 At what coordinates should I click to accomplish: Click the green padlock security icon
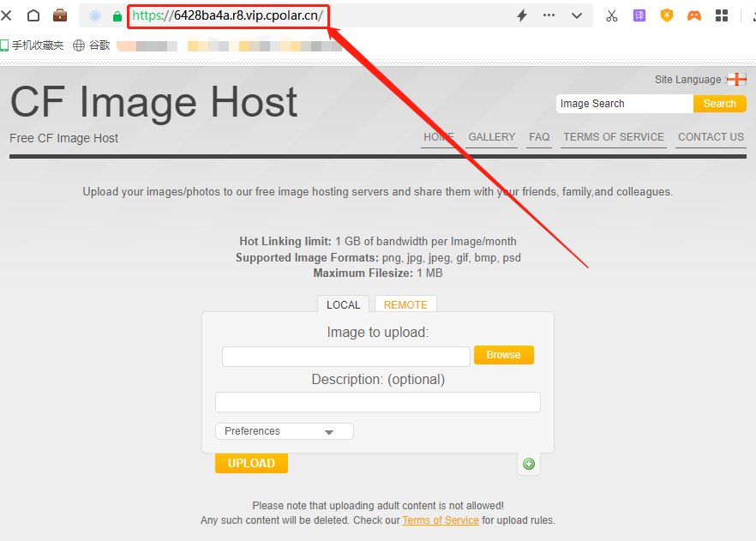pyautogui.click(x=117, y=16)
